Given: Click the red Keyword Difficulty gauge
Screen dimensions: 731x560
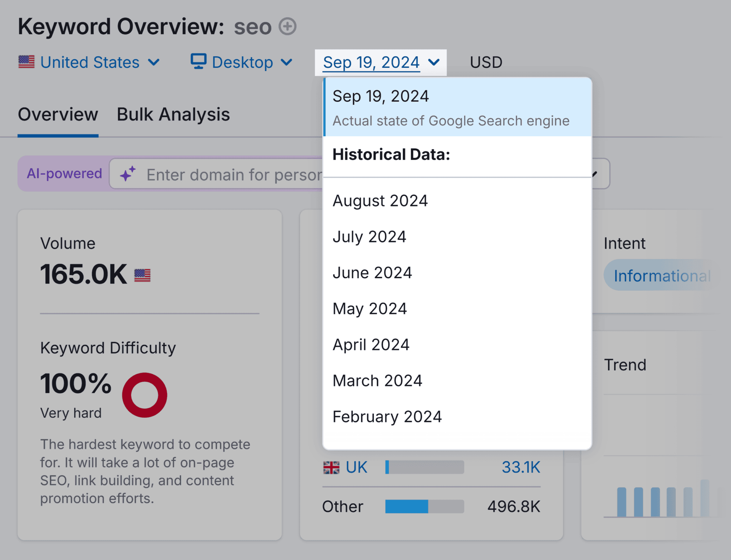Looking at the screenshot, I should coord(144,395).
